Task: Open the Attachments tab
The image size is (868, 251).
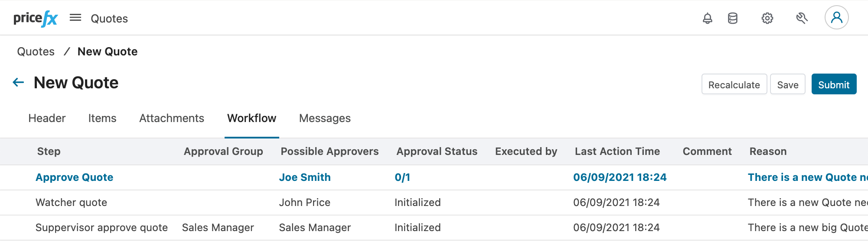Action: click(x=171, y=118)
